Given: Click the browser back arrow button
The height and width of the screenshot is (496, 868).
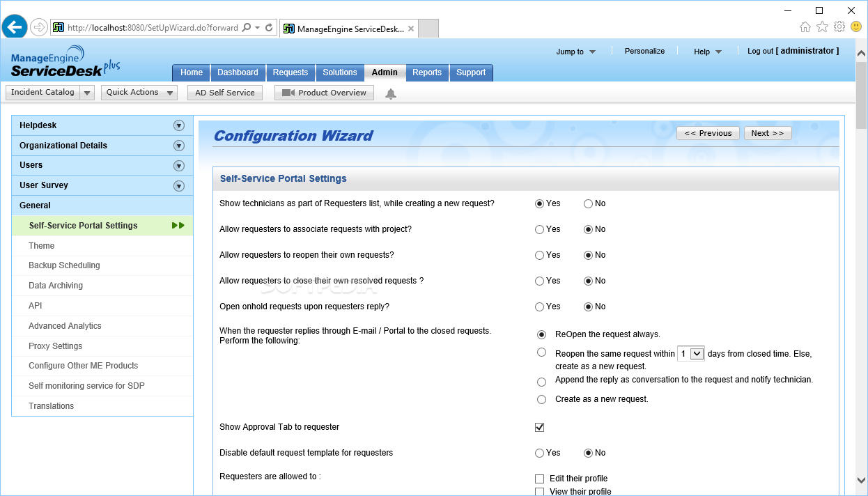Looking at the screenshot, I should (x=15, y=28).
